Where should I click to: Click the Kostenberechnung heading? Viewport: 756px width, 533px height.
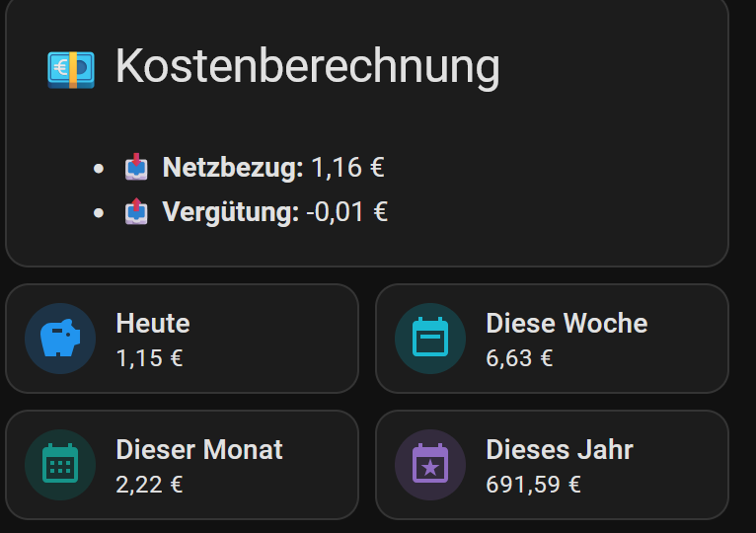[307, 67]
